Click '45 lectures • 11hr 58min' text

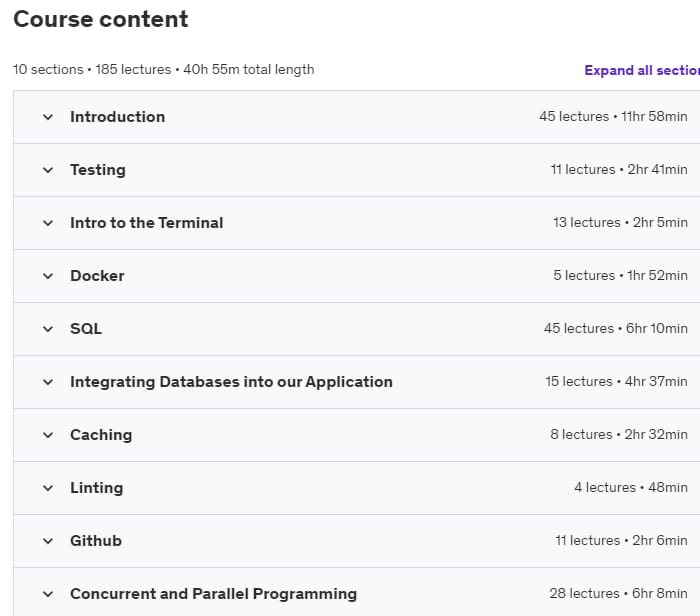point(613,117)
